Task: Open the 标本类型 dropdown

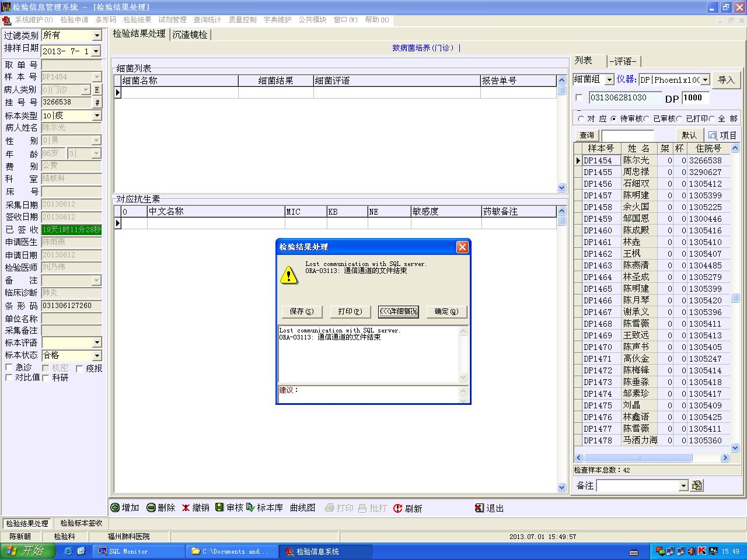Action: pos(97,116)
